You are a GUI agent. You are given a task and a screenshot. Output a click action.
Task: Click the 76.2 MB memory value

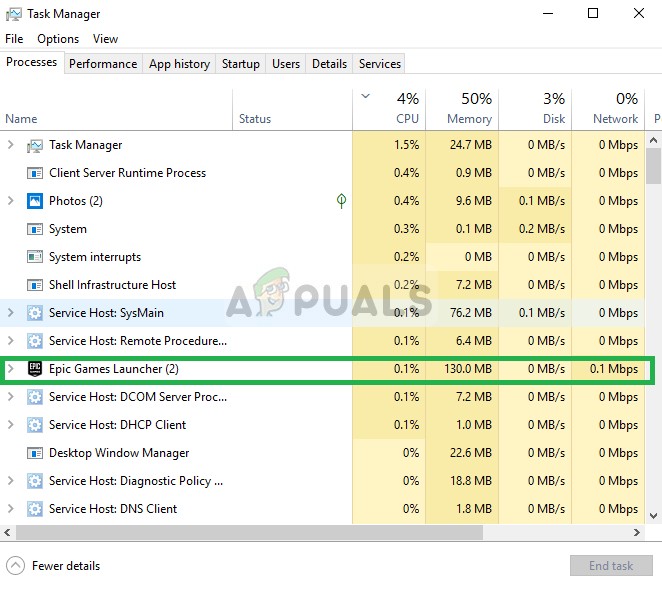[x=471, y=313]
